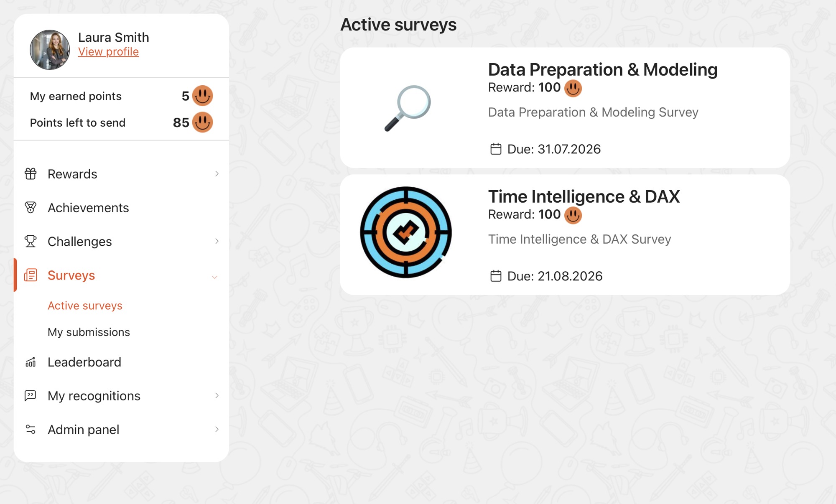This screenshot has width=836, height=504.
Task: Click the Achievements medal icon
Action: tap(31, 208)
